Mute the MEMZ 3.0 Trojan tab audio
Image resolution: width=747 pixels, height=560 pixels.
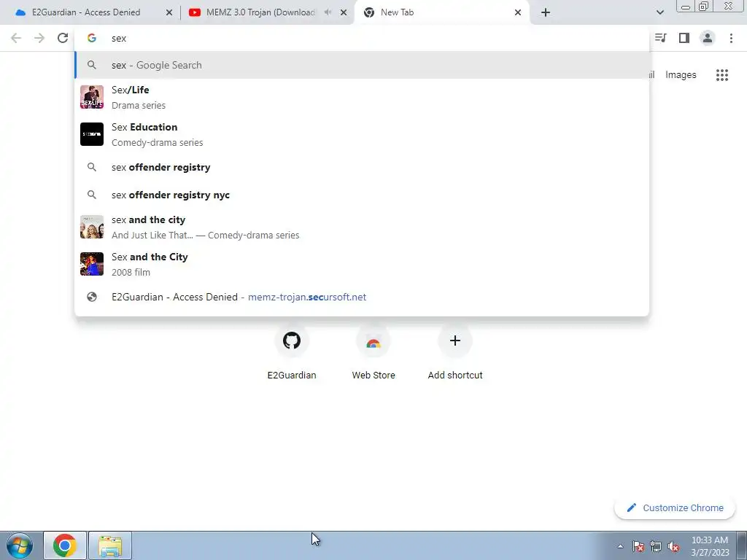pyautogui.click(x=328, y=12)
